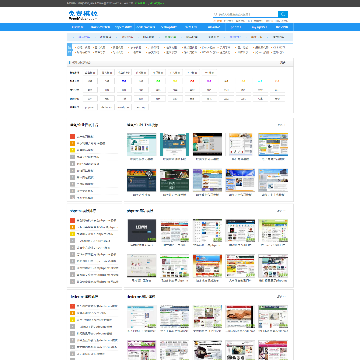Open the teal-bordered template thumbnail in first section
The height and width of the screenshot is (360, 360).
point(174,144)
